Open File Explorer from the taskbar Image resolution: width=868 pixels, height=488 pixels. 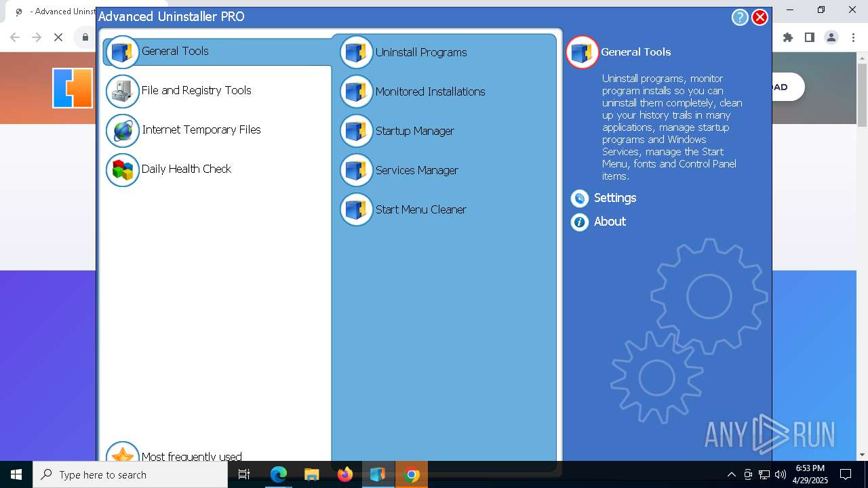(311, 474)
